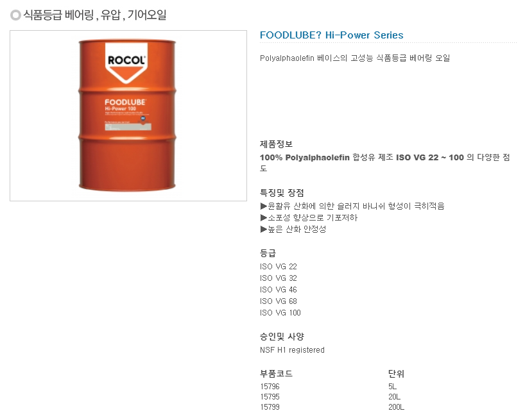Click part code 15796
Screen dimensions: 525x420
(x=270, y=387)
